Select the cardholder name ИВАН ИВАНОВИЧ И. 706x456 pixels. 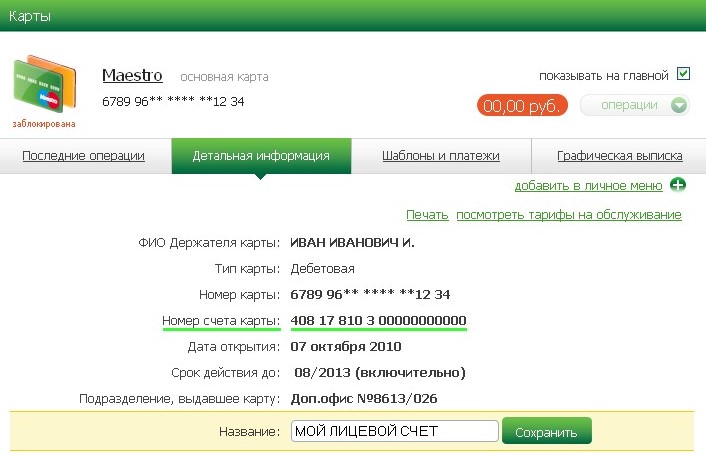352,243
